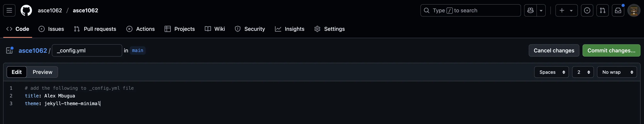Switch to the Preview view
The height and width of the screenshot is (124, 644).
(43, 72)
